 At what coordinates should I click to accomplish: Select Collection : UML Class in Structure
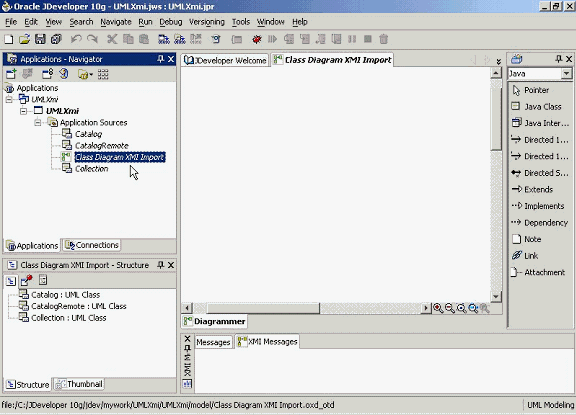pyautogui.click(x=69, y=318)
